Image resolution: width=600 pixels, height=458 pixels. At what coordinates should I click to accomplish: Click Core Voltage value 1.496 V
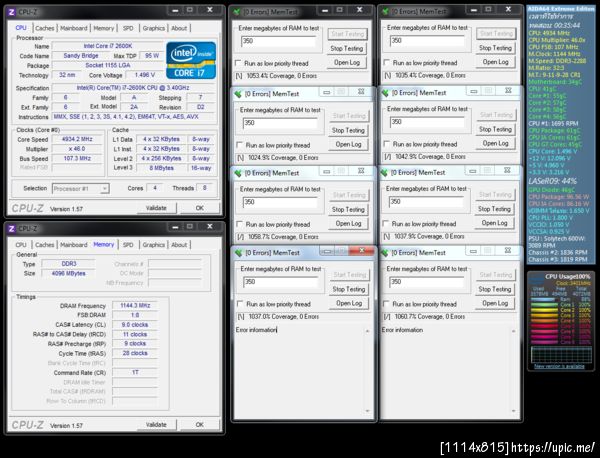[x=145, y=75]
